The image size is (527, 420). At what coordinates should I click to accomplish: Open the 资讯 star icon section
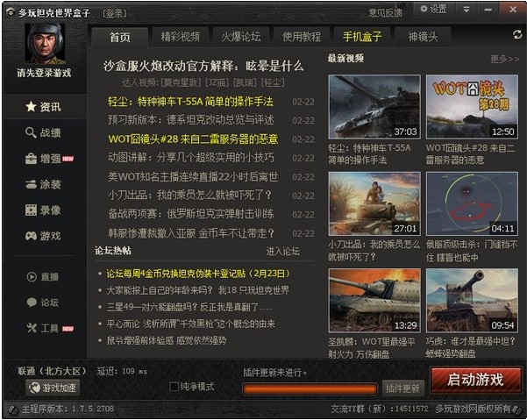click(x=31, y=107)
